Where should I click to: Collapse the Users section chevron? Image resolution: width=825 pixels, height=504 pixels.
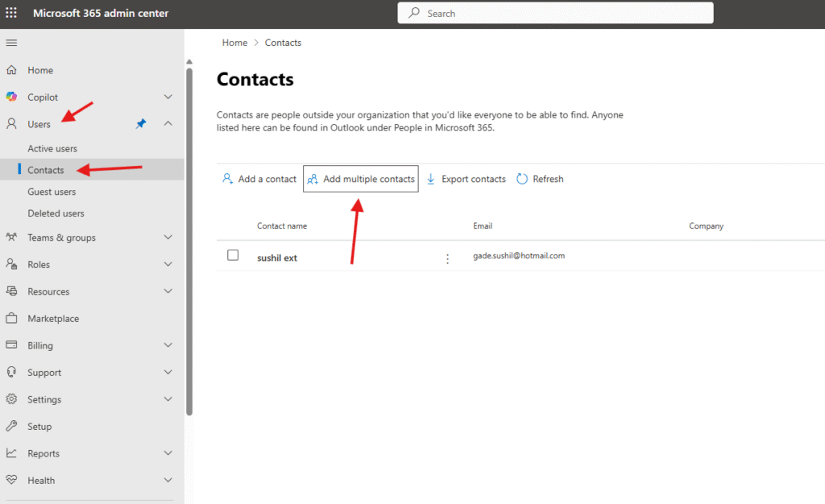pyautogui.click(x=168, y=124)
